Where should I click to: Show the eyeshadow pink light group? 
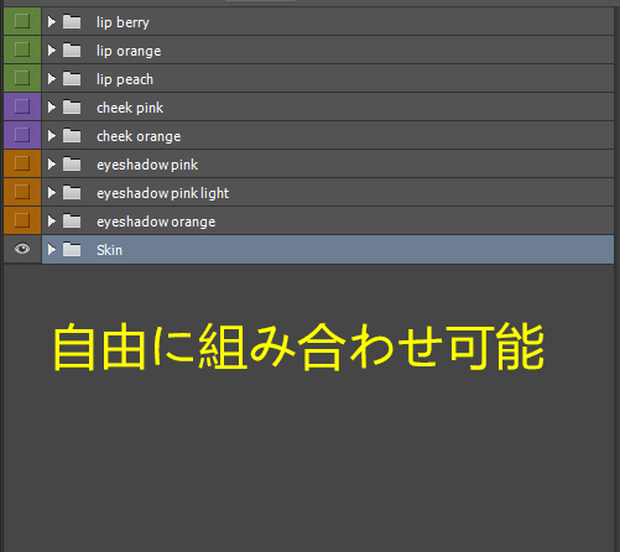pyautogui.click(x=22, y=192)
